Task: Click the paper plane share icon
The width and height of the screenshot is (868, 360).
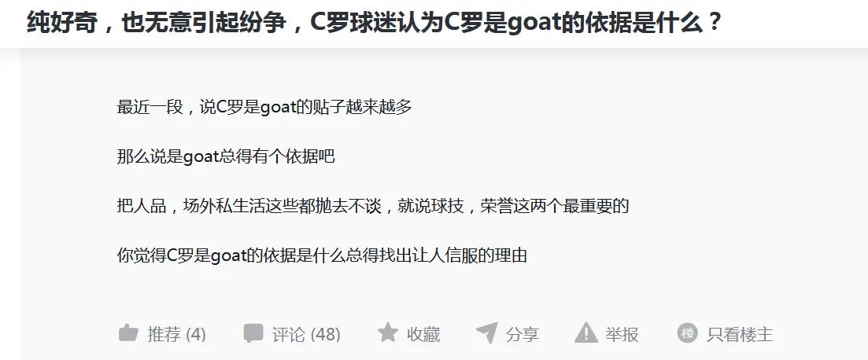Action: click(486, 333)
